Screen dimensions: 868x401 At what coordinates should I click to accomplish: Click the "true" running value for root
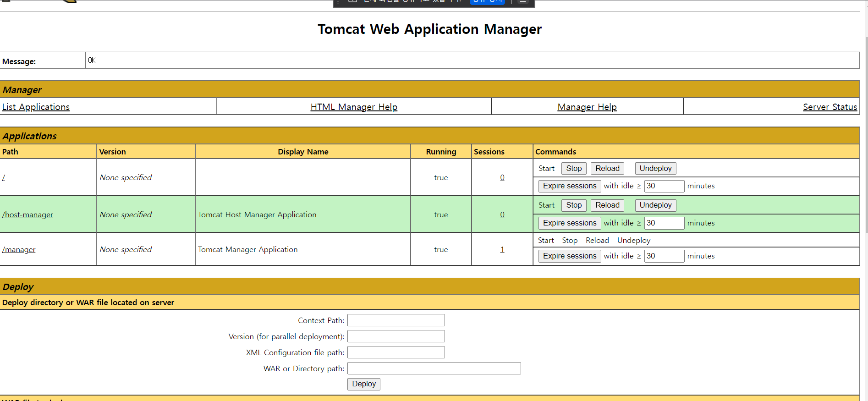441,177
